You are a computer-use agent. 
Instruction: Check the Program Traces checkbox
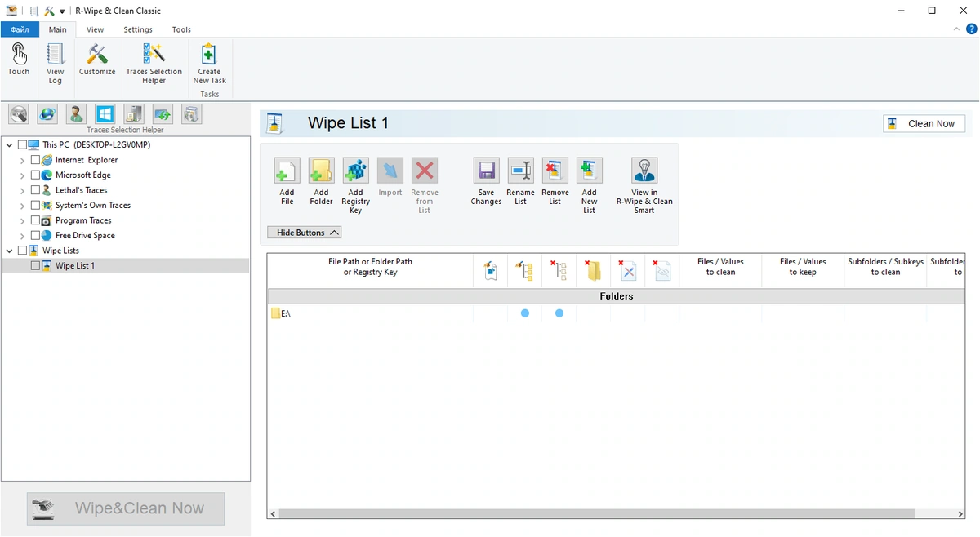pos(35,220)
